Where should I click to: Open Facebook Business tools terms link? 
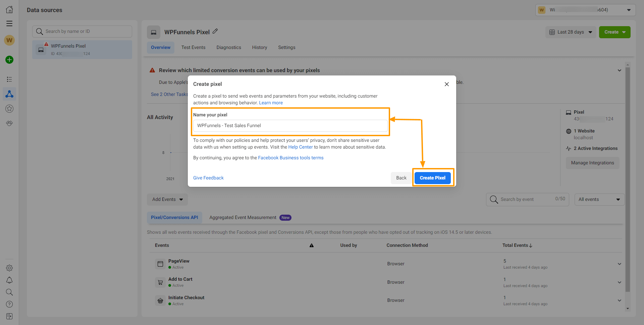pyautogui.click(x=291, y=158)
